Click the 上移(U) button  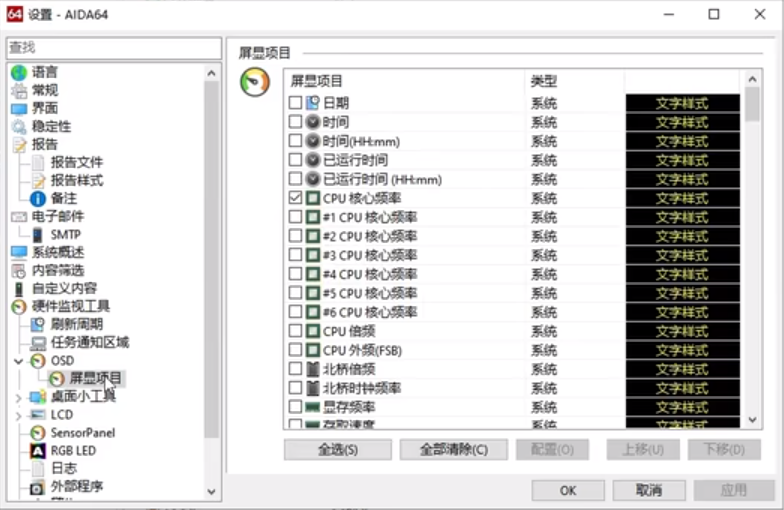coord(643,450)
